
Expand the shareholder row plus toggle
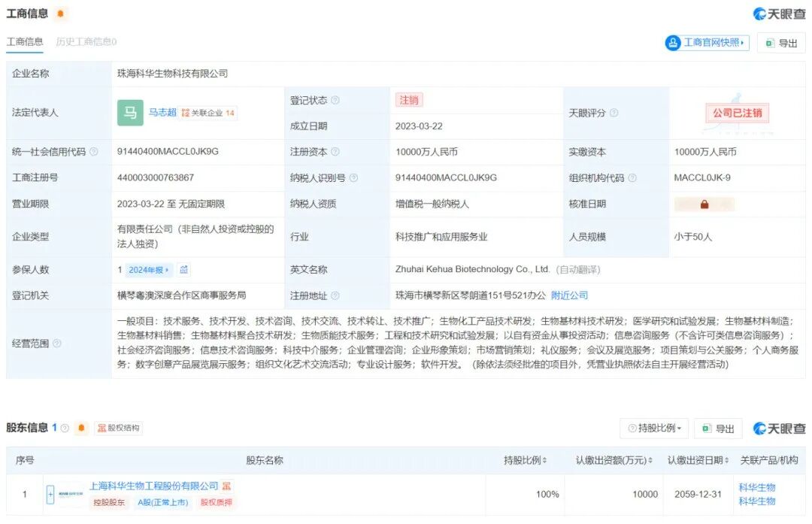pyautogui.click(x=50, y=494)
